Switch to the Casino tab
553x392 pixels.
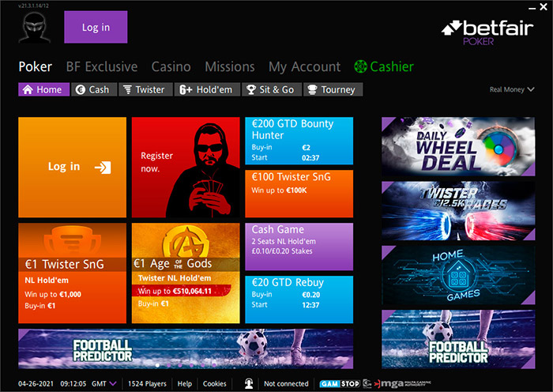tap(171, 67)
